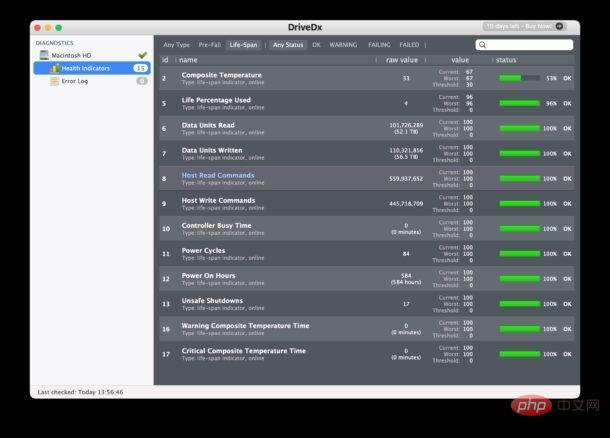Screen dimensions: 610x438
Task: Sort by the id column header
Action: [165, 60]
